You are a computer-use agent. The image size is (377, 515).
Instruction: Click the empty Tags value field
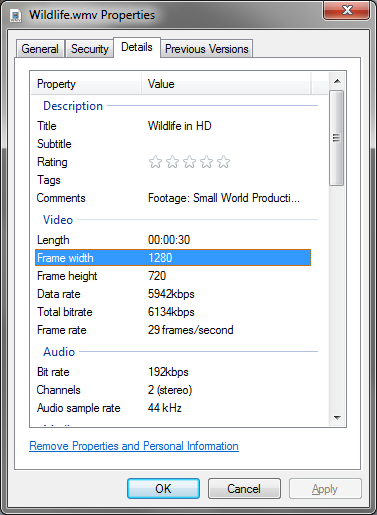pos(228,180)
